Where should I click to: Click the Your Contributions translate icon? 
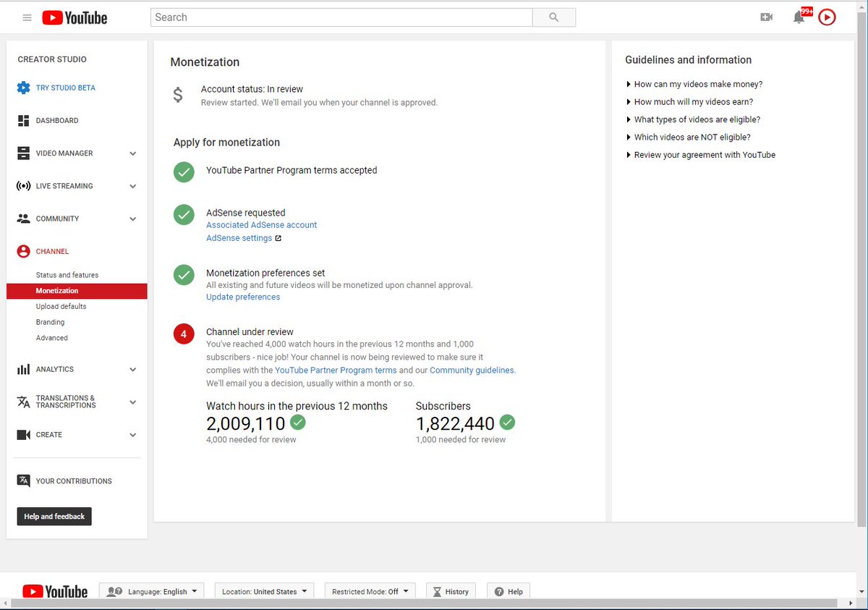point(23,480)
